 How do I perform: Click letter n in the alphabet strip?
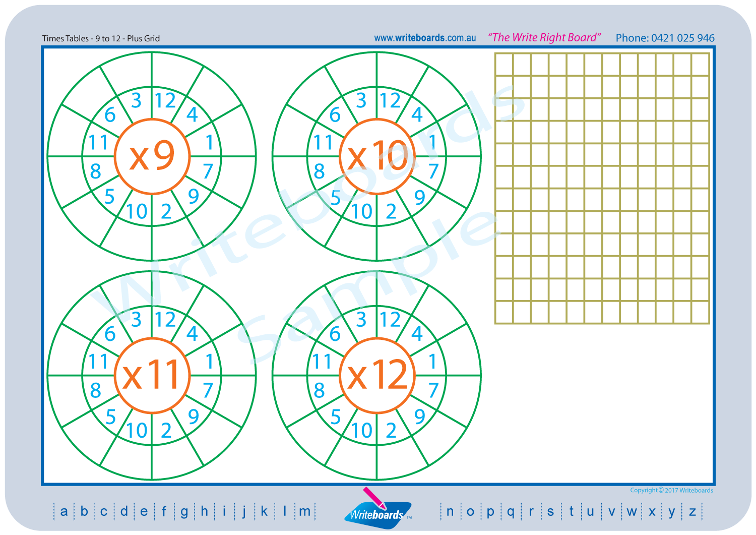tap(450, 511)
